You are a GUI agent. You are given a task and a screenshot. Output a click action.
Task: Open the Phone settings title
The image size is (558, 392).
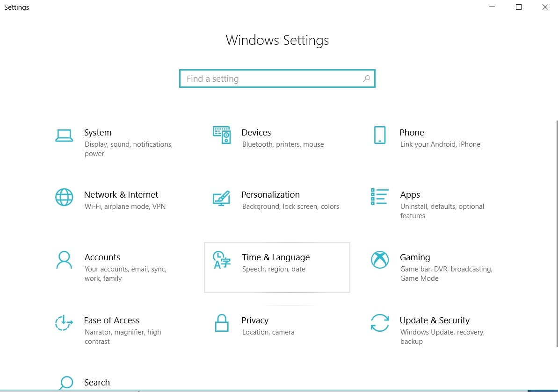coord(412,133)
